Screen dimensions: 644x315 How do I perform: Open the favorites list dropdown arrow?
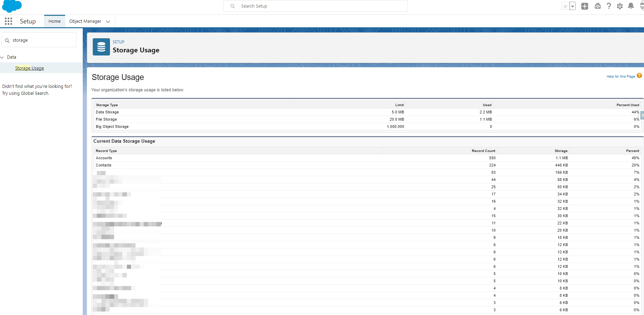tap(573, 6)
